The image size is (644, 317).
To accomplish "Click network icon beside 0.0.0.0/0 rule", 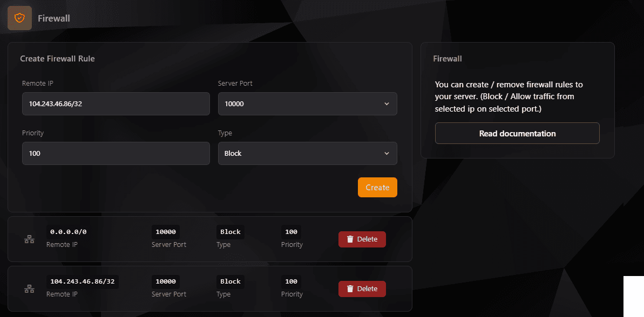I will click(x=29, y=239).
